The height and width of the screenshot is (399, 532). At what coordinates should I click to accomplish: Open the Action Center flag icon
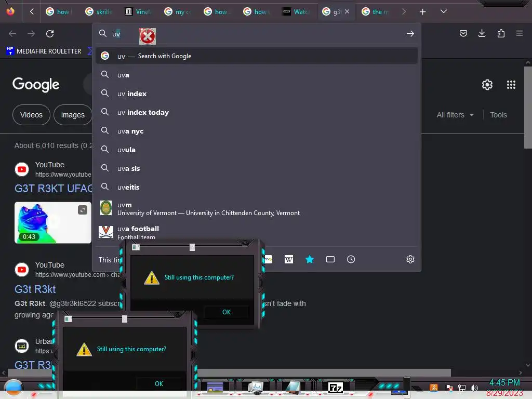449,388
